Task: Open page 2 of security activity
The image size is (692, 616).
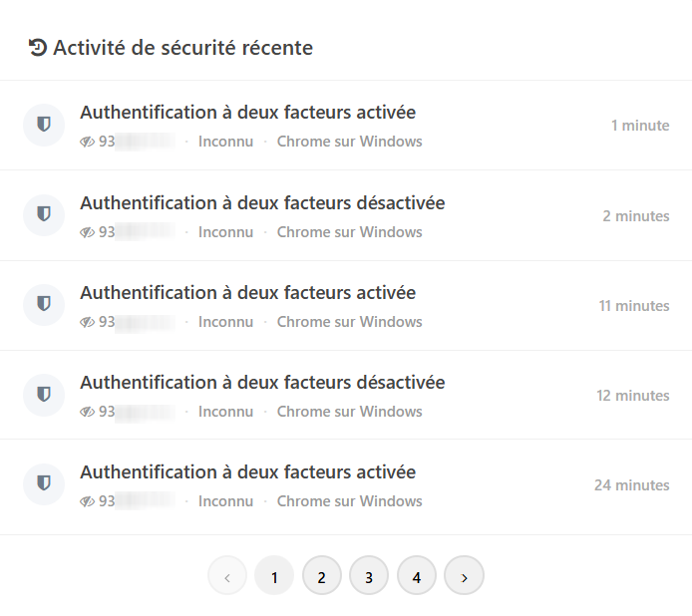Action: point(322,575)
